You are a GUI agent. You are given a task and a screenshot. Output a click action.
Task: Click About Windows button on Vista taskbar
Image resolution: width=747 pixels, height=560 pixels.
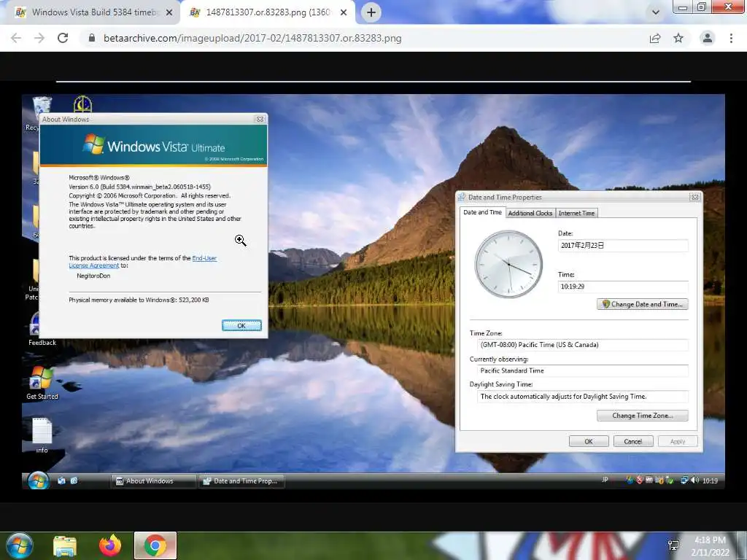coord(153,481)
